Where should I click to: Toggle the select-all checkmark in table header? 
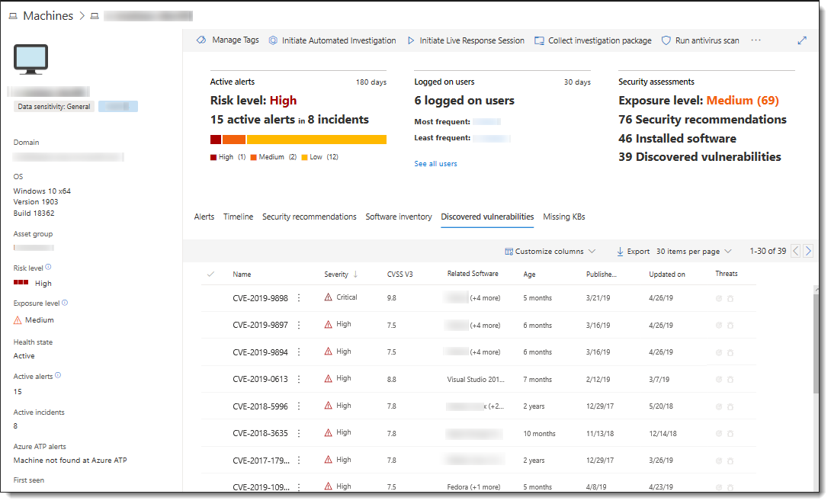coord(211,274)
